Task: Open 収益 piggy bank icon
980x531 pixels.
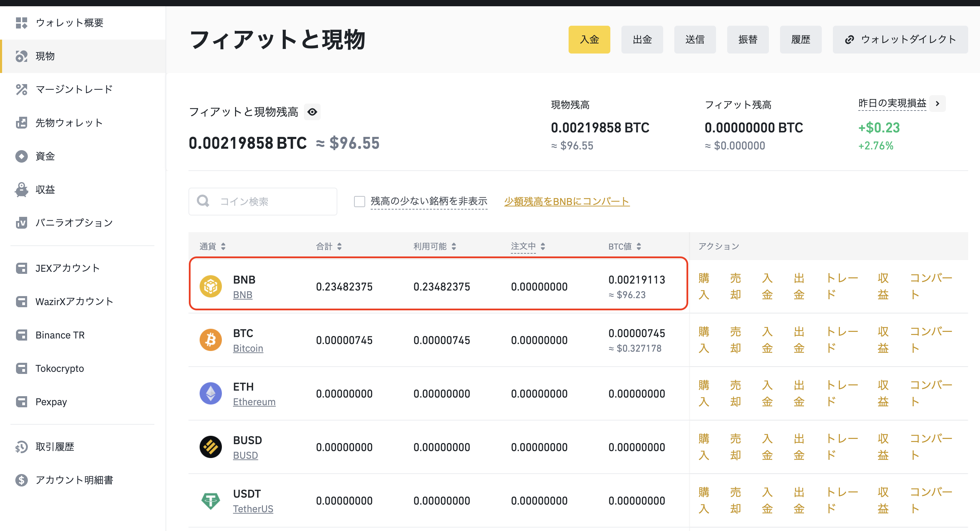Action: (x=22, y=189)
